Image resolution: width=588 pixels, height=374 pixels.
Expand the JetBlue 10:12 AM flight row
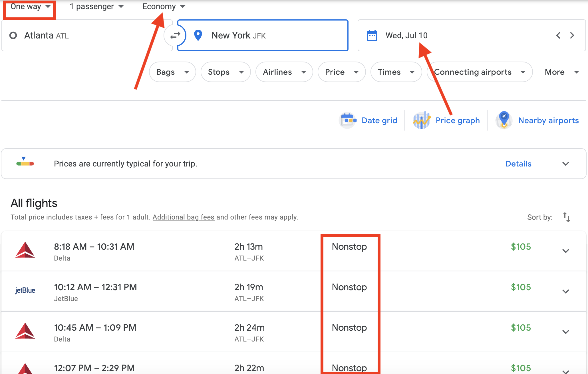pos(565,291)
